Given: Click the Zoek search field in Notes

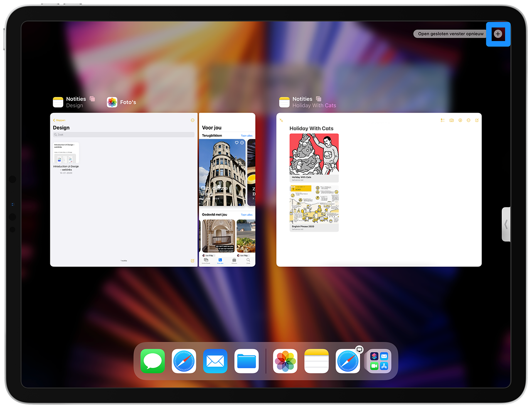Looking at the screenshot, I should click(124, 135).
